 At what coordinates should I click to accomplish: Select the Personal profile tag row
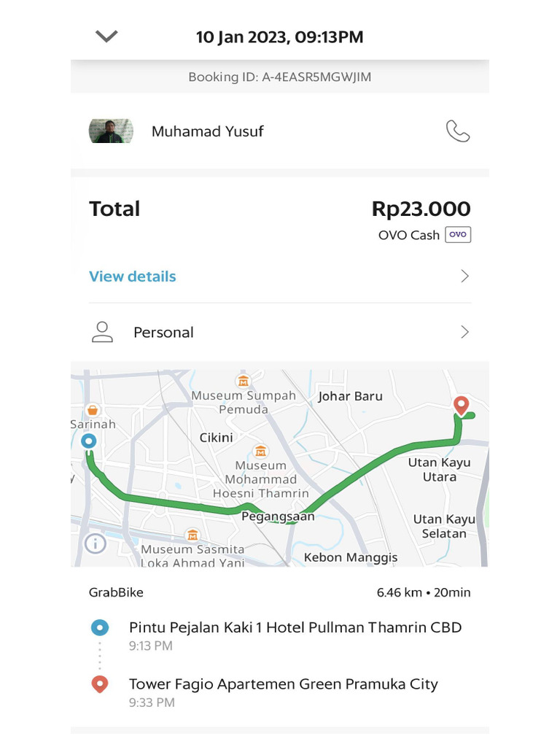click(280, 332)
